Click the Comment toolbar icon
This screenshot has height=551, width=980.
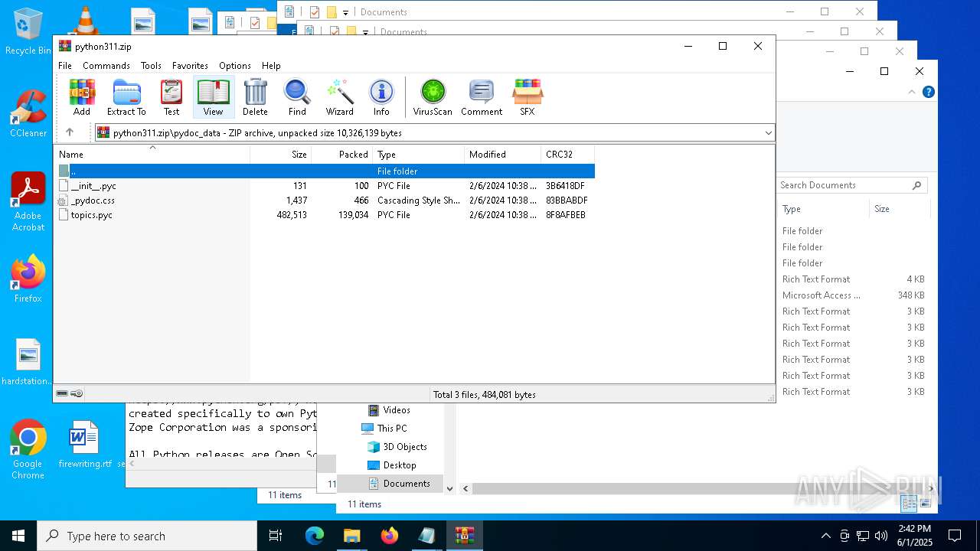point(482,97)
